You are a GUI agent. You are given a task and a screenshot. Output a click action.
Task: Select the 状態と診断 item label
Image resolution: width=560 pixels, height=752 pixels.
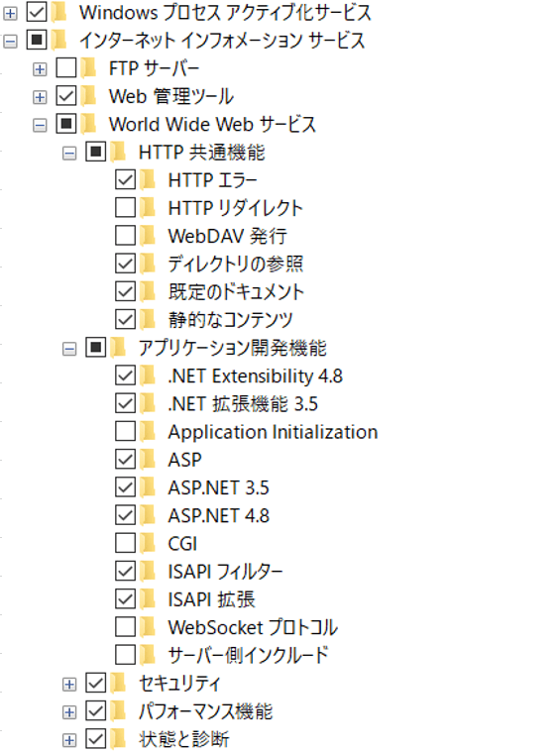[183, 739]
